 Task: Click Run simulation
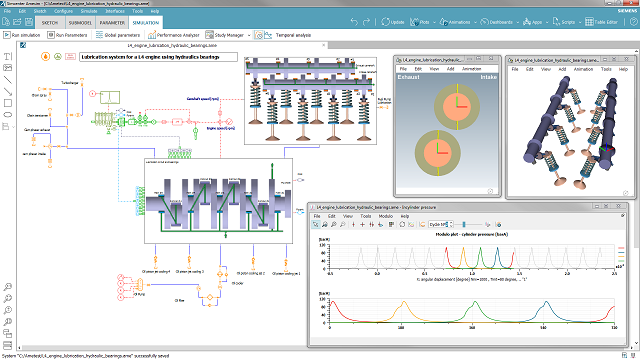(x=22, y=35)
